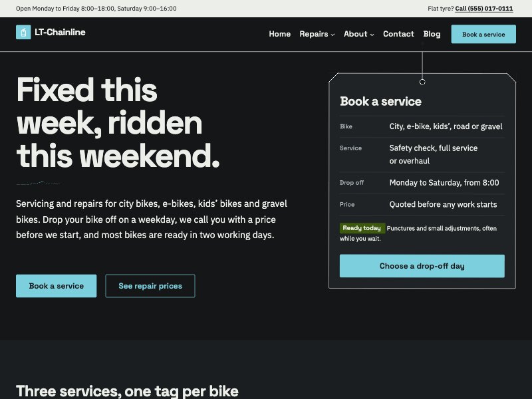Select 'Monday to Saturday, from 8:00' text
The height and width of the screenshot is (399, 532).
444,183
